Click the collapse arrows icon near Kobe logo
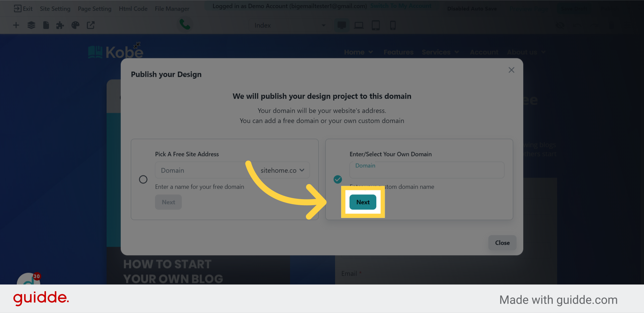Screen dimensions: 644x313 [x=137, y=45]
